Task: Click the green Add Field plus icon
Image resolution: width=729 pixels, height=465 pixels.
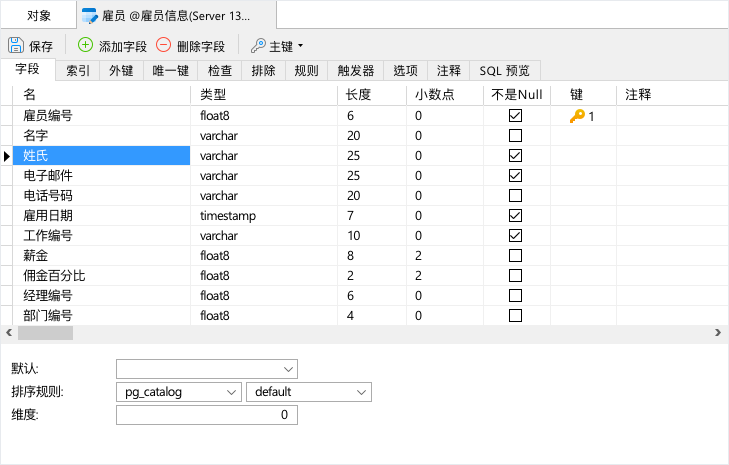Action: 85,45
